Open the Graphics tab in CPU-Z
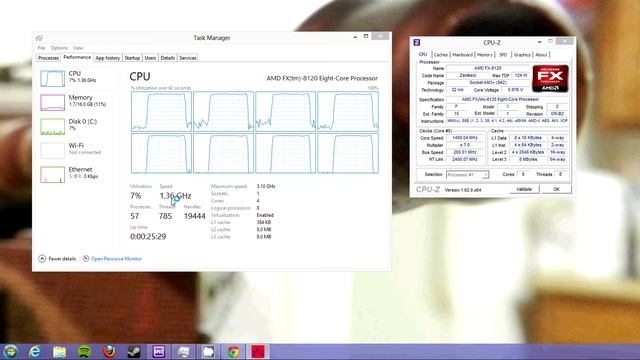The image size is (640, 360). (522, 55)
